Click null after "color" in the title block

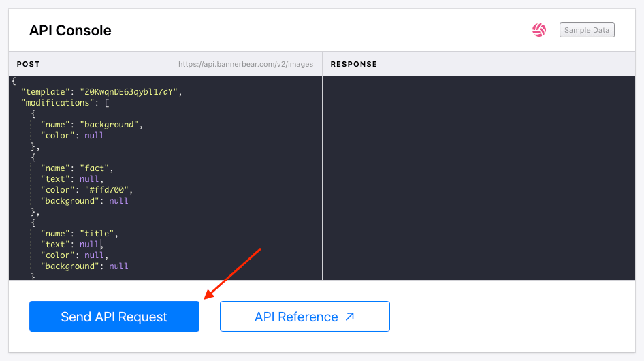[94, 255]
